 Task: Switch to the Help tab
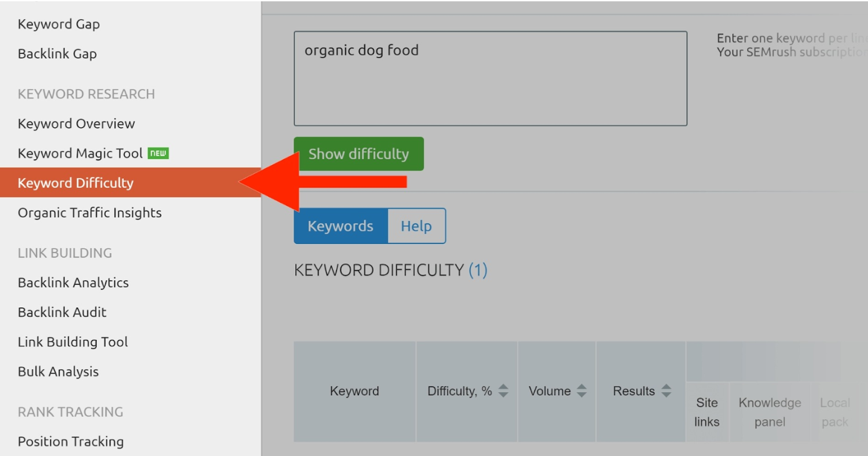click(416, 226)
